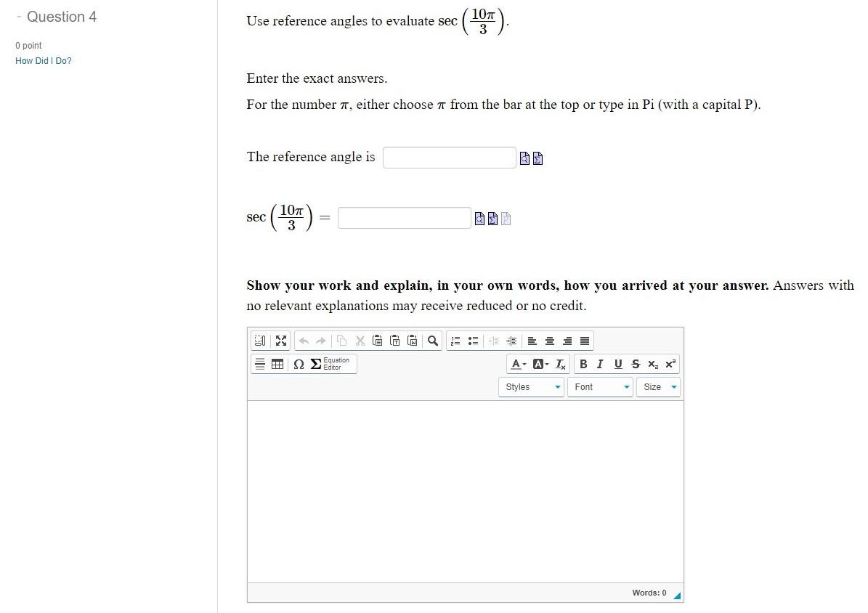Click the reference angle answer field

click(x=448, y=157)
